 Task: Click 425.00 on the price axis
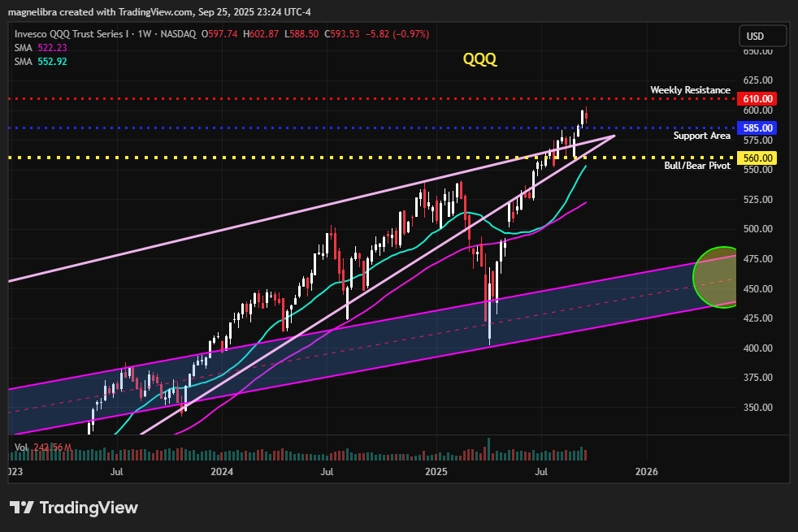coord(758,318)
